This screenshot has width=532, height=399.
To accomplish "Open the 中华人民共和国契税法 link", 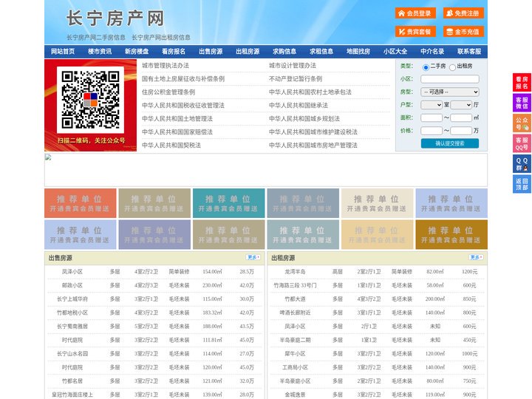I will [171, 146].
